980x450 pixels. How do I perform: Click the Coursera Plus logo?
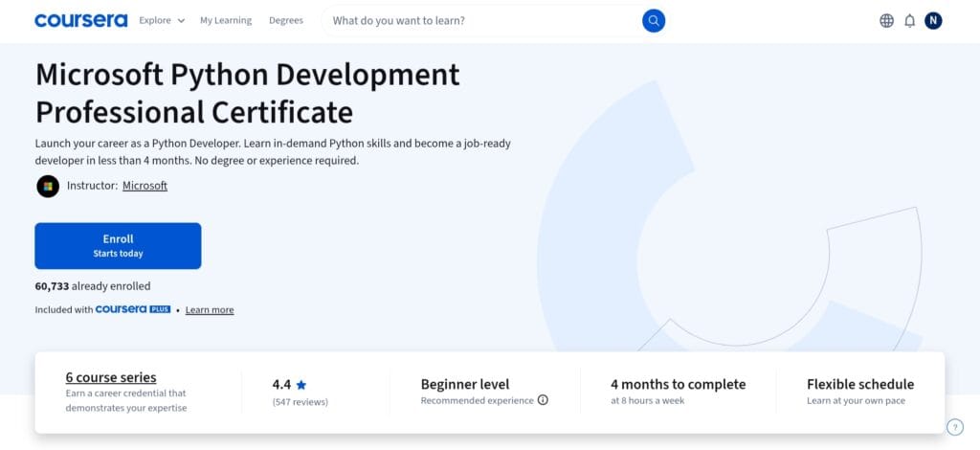coord(132,309)
